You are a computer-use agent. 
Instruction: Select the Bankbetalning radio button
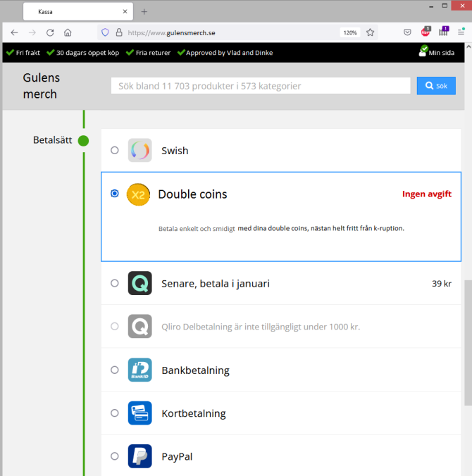click(x=115, y=370)
